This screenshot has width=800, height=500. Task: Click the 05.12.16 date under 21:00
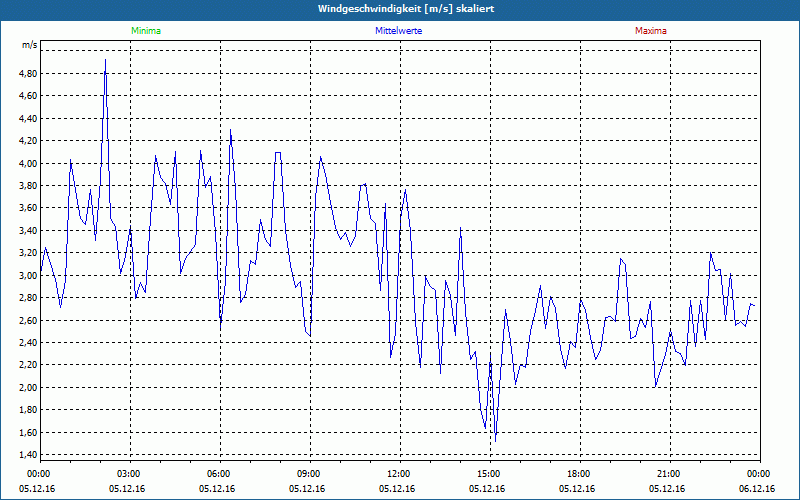click(667, 489)
